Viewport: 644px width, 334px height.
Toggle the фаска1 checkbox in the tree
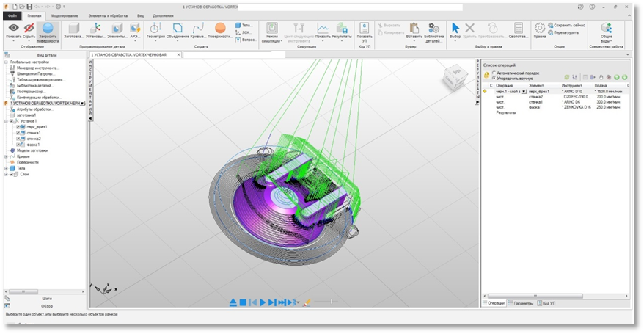[18, 145]
